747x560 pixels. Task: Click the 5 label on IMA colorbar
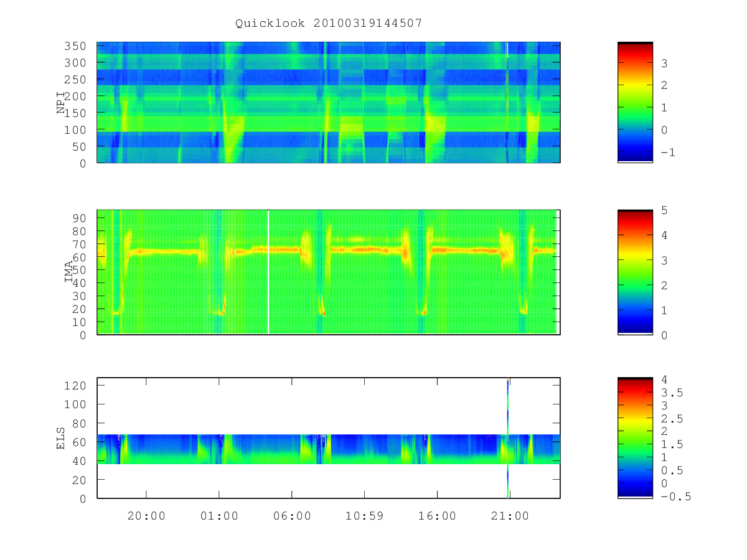[664, 210]
